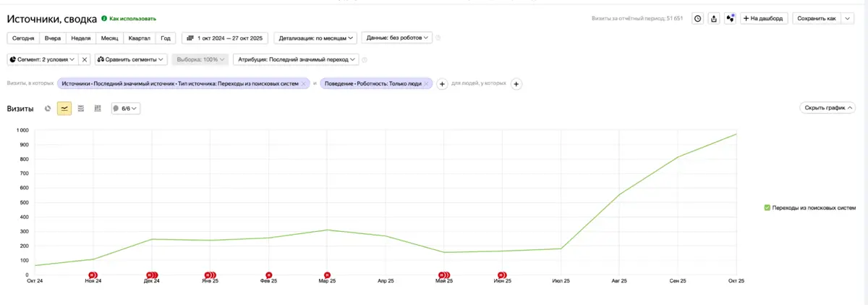Image resolution: width=868 pixels, height=305 pixels.
Task: Click the Поведение Роботность filter chip text
Action: 373,84
